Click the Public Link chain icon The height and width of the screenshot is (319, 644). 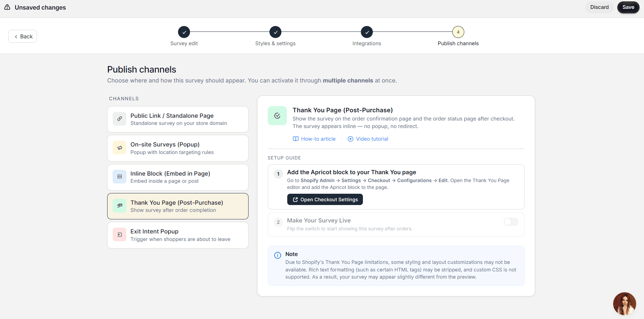(x=119, y=119)
